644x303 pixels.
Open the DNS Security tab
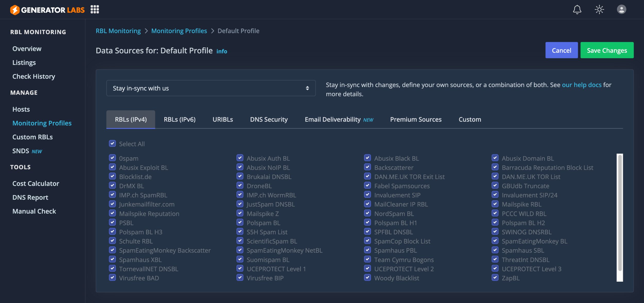tap(269, 119)
